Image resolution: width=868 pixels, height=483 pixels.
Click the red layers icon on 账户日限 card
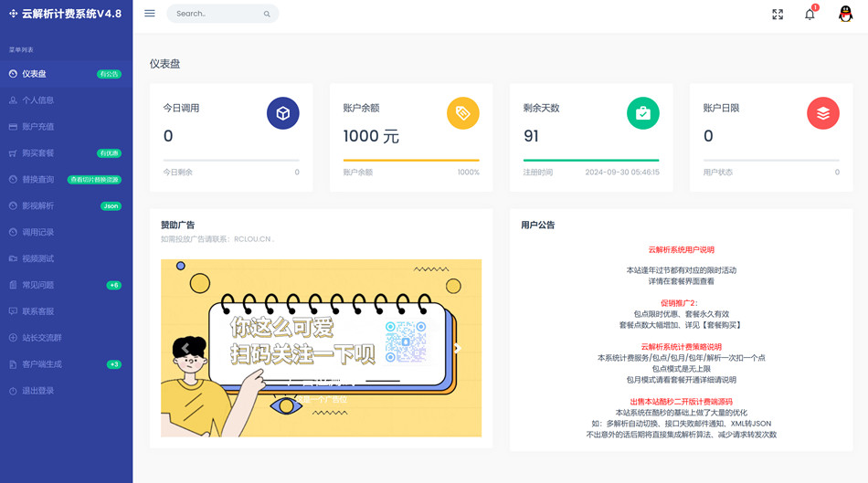click(x=823, y=113)
